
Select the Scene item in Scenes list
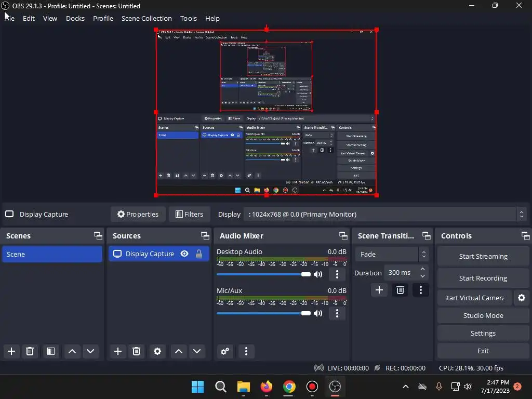click(x=52, y=254)
